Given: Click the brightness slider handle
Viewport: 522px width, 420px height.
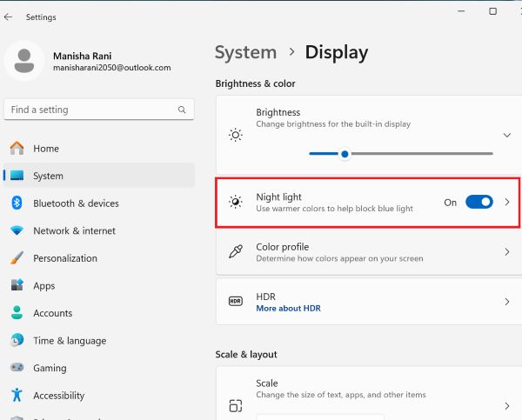Looking at the screenshot, I should 345,154.
